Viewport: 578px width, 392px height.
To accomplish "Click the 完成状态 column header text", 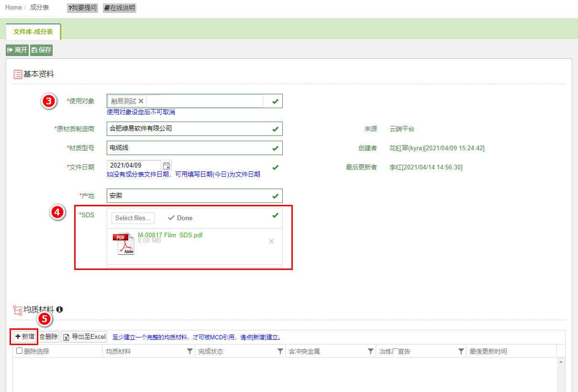I will (211, 351).
